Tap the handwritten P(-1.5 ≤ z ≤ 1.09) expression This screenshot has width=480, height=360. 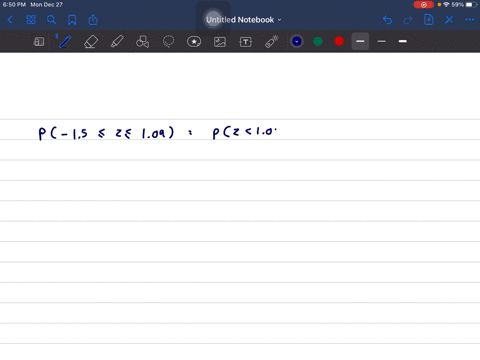106,133
